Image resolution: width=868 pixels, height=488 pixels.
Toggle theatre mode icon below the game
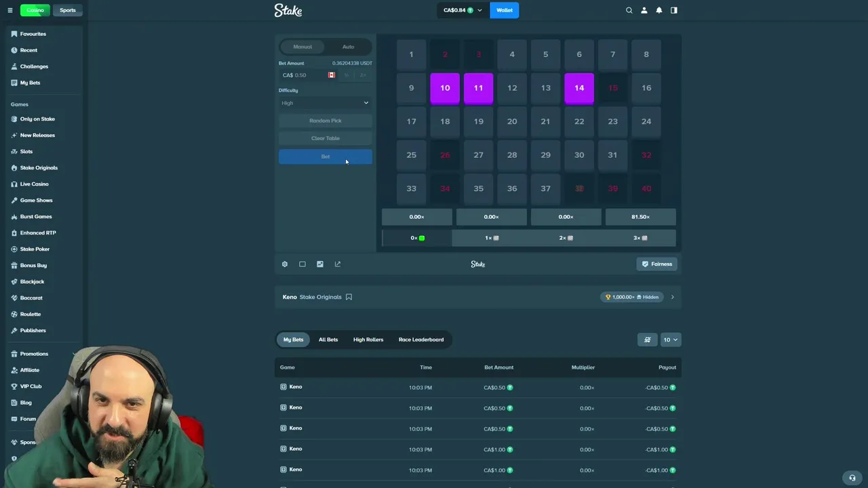tap(302, 264)
